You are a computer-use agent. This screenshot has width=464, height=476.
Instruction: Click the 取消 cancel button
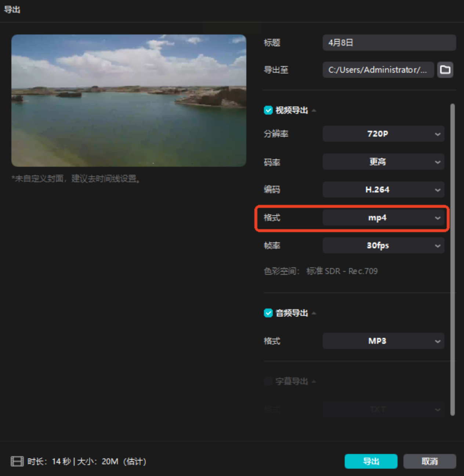click(x=429, y=461)
